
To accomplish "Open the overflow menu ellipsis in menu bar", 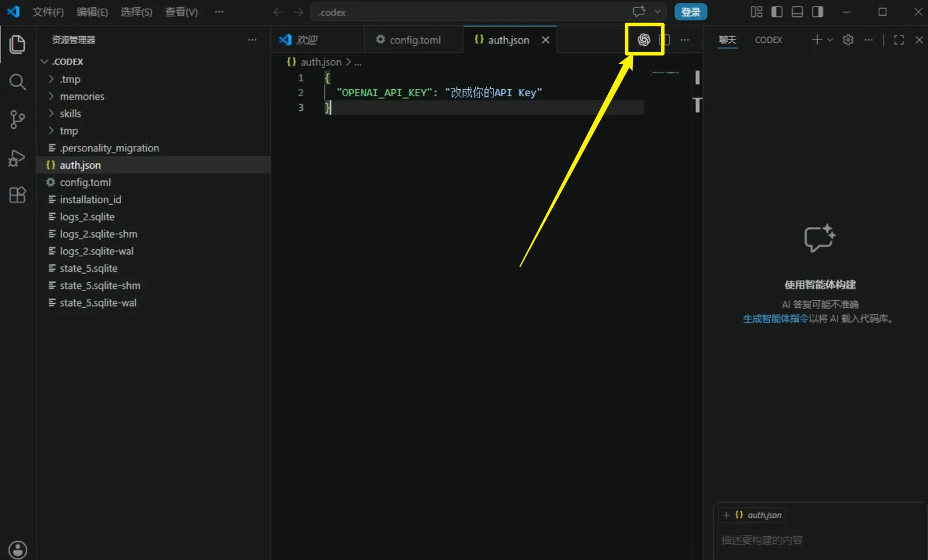I will click(219, 12).
